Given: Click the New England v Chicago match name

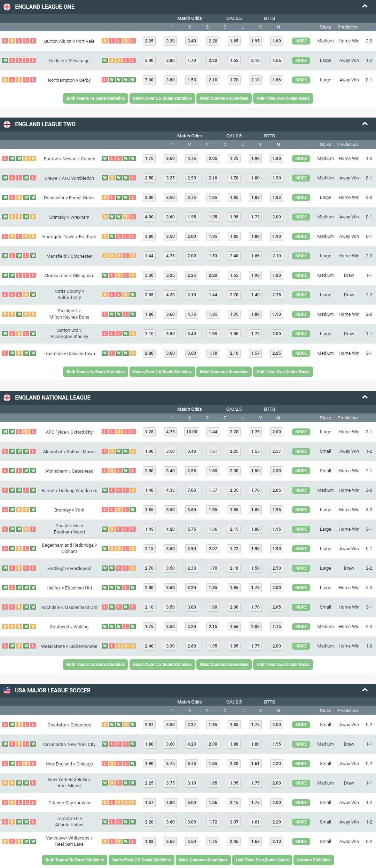Looking at the screenshot, I should pos(69,764).
